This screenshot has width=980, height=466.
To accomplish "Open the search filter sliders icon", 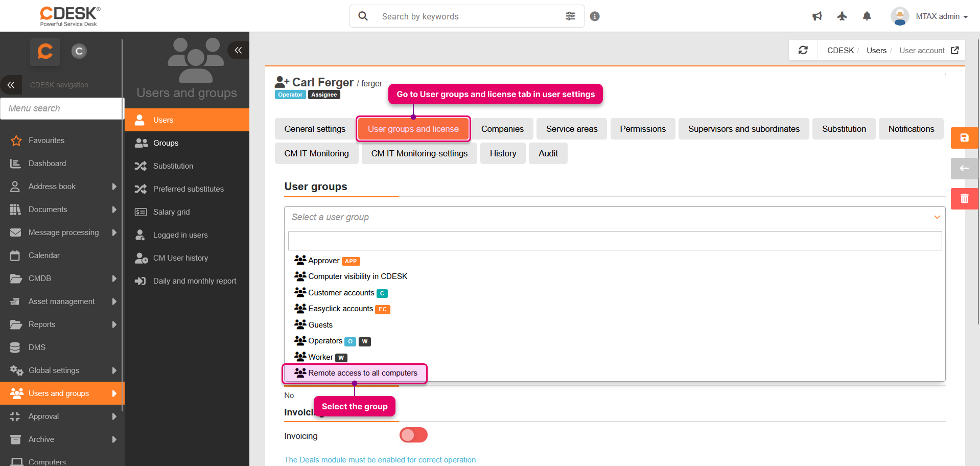I will [x=570, y=16].
